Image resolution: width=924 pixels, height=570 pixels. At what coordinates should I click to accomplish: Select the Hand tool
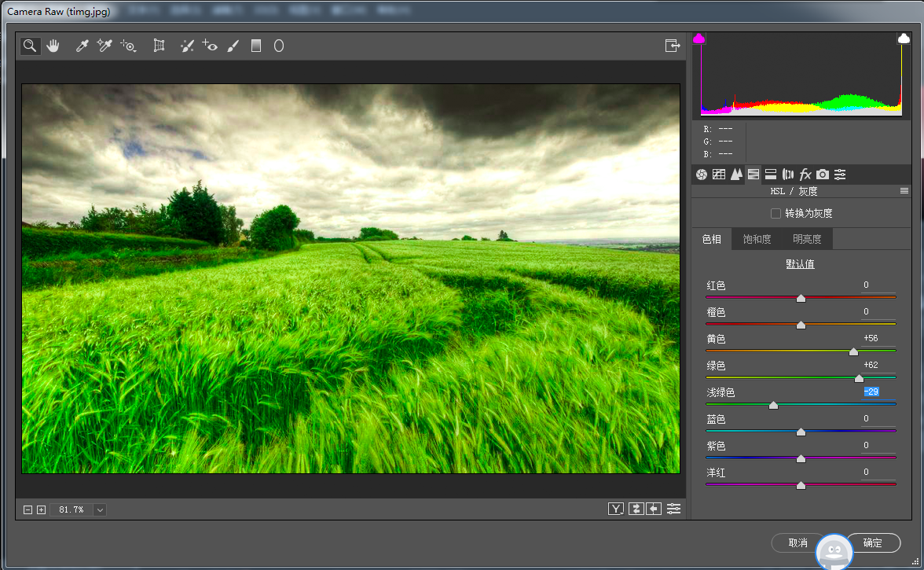tap(53, 46)
